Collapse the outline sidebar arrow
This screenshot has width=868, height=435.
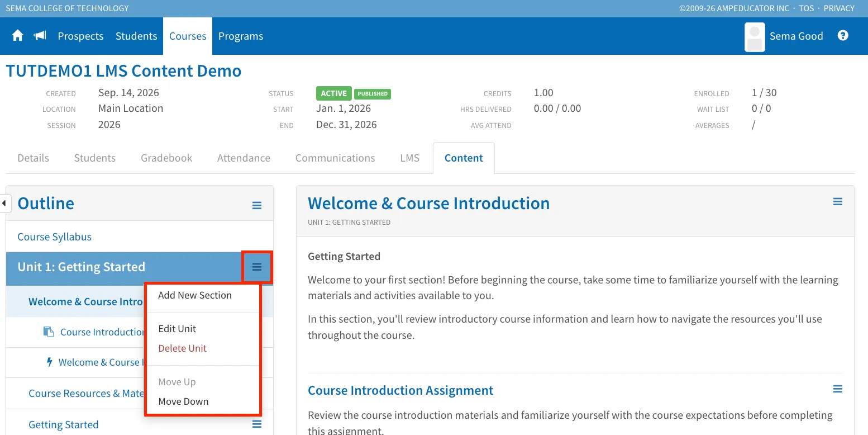(x=4, y=203)
